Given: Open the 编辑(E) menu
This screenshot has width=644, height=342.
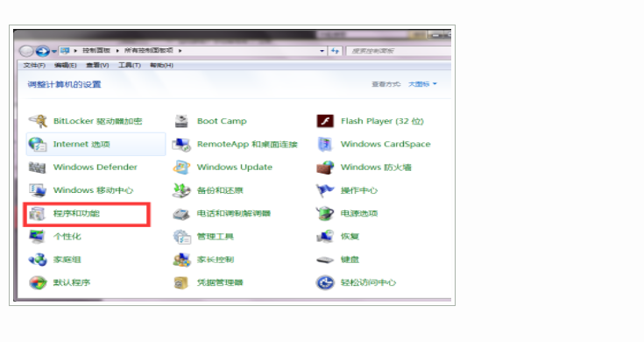Looking at the screenshot, I should 66,66.
